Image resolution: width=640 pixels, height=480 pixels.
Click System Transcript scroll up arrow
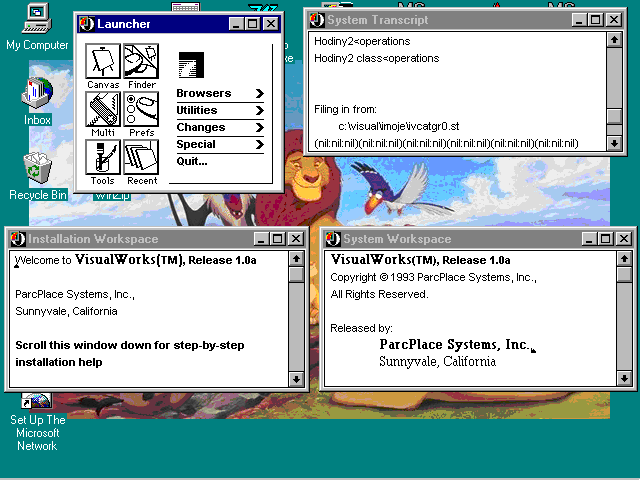(x=614, y=39)
